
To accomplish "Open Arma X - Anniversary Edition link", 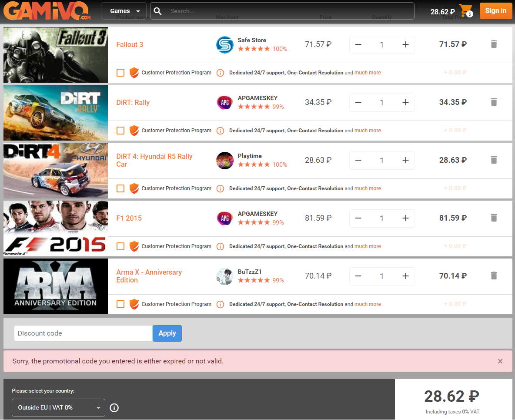I will [149, 276].
